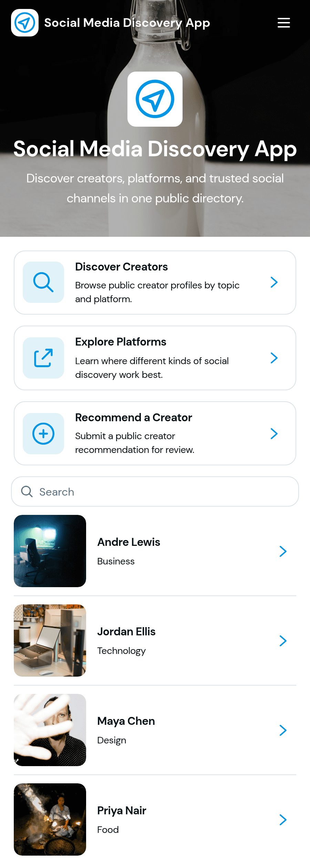Open the hamburger menu
The width and height of the screenshot is (310, 868).
coord(284,23)
